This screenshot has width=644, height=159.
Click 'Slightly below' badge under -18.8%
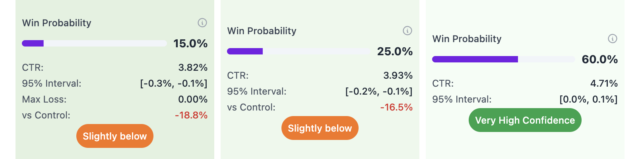[115, 136]
